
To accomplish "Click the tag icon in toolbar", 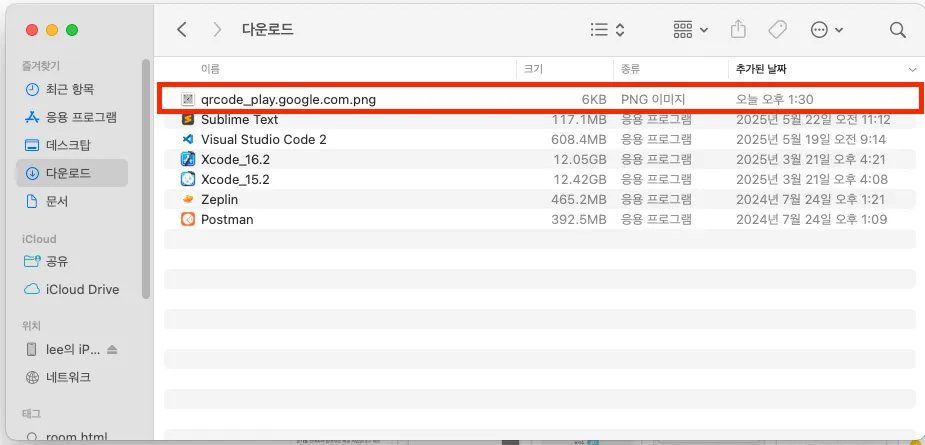I will (x=777, y=30).
